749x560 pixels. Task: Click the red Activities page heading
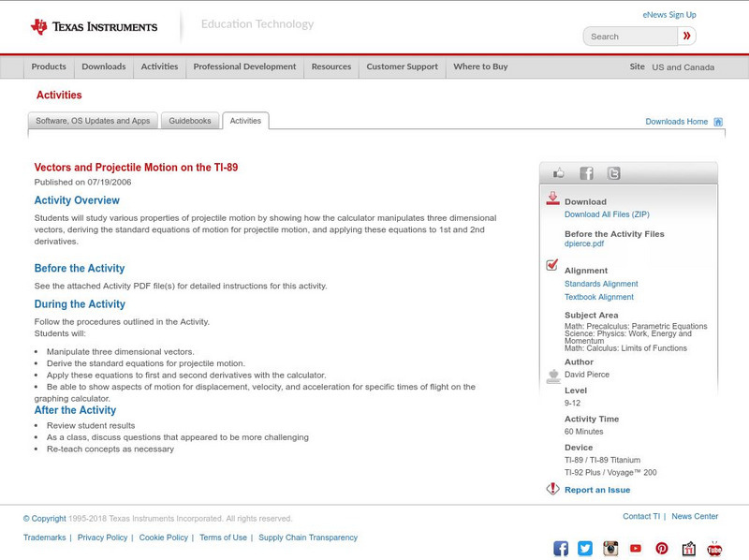[59, 95]
